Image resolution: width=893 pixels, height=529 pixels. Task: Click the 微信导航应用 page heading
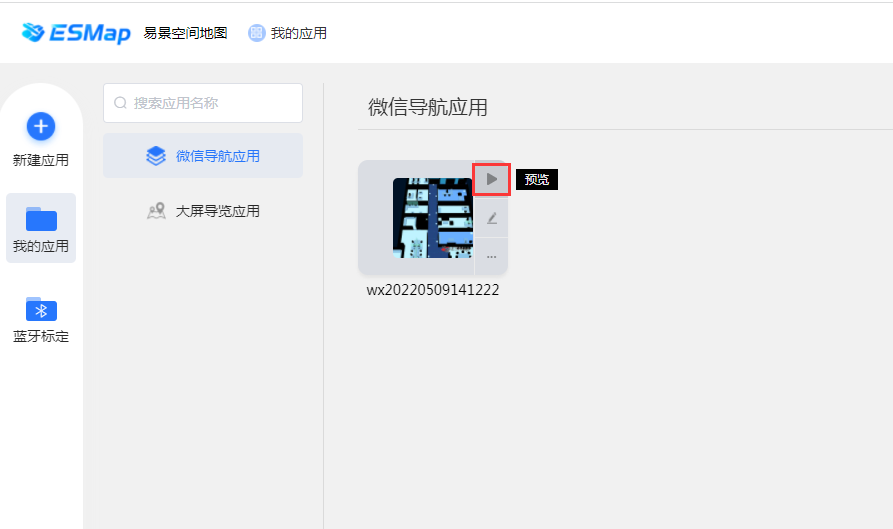(x=428, y=107)
